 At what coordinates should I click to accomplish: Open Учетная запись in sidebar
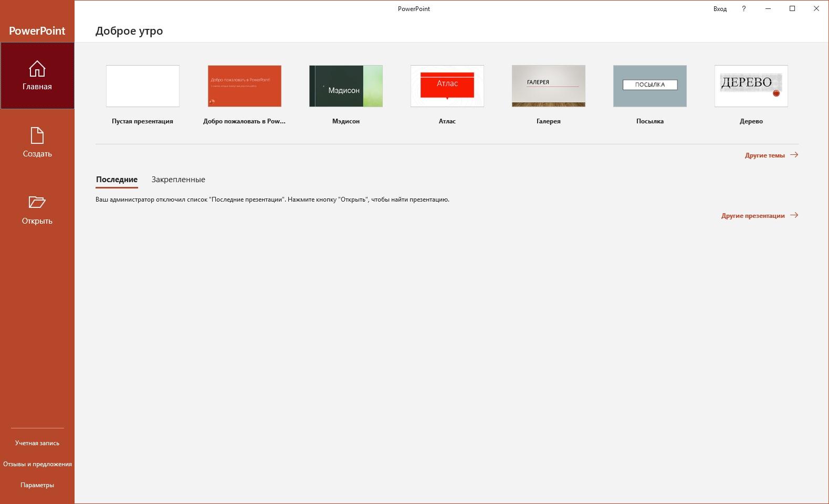(x=37, y=443)
